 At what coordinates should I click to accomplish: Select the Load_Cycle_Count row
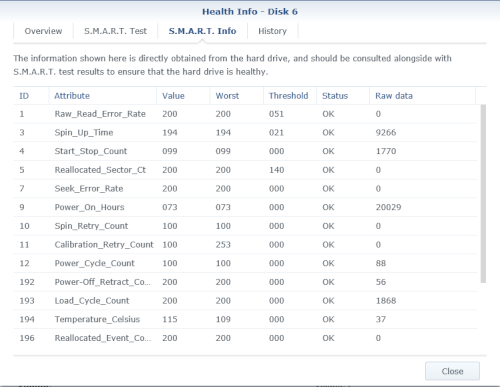point(245,301)
